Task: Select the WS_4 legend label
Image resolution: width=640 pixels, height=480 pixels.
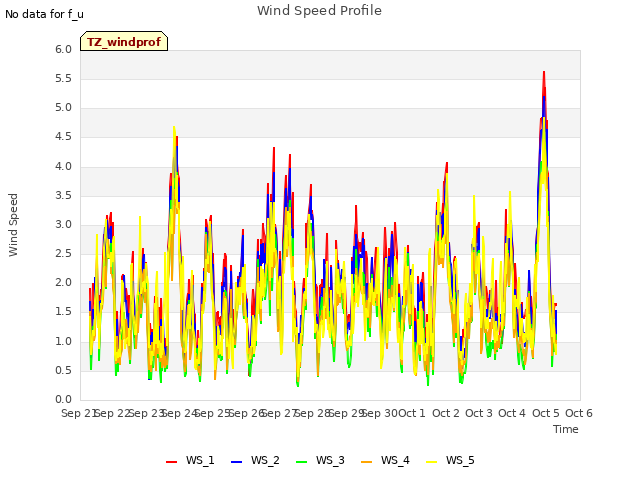Action: [395, 460]
